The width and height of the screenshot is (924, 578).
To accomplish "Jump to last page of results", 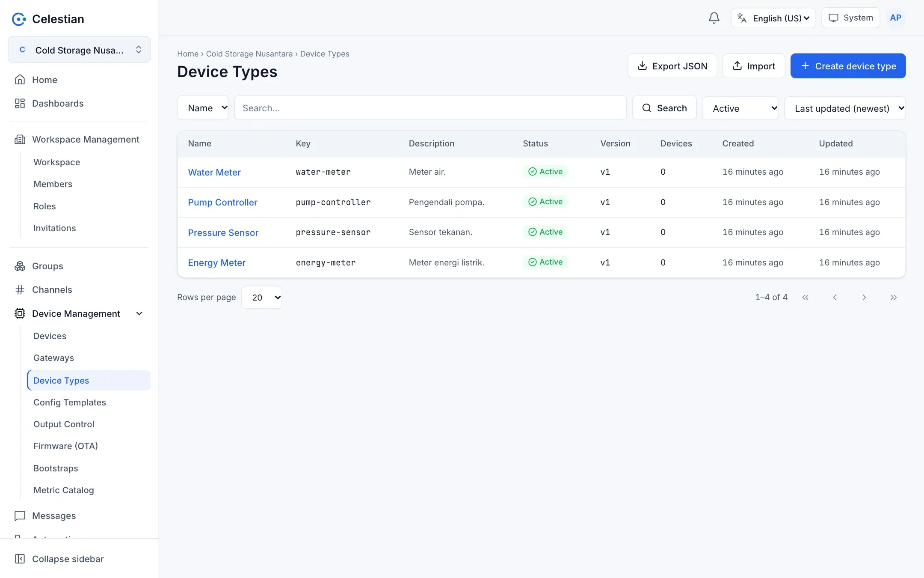I will coord(894,297).
